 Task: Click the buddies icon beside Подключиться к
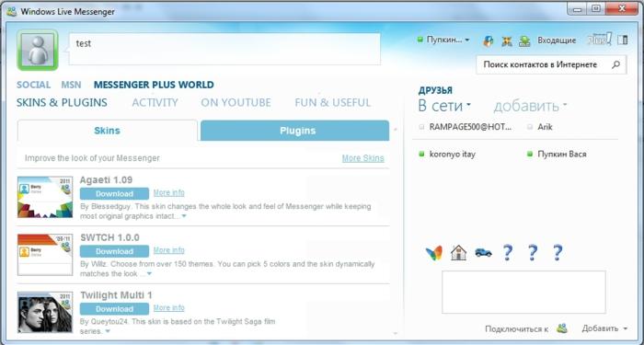(x=562, y=328)
